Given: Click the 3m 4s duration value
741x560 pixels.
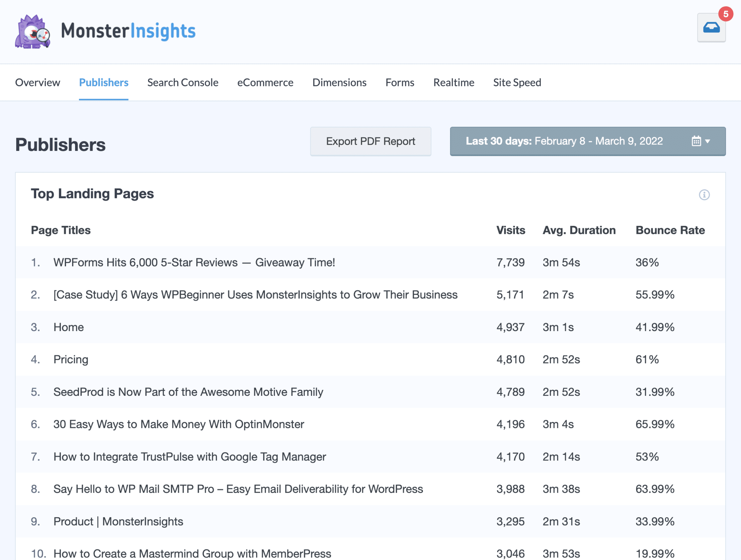Looking at the screenshot, I should coord(558,424).
